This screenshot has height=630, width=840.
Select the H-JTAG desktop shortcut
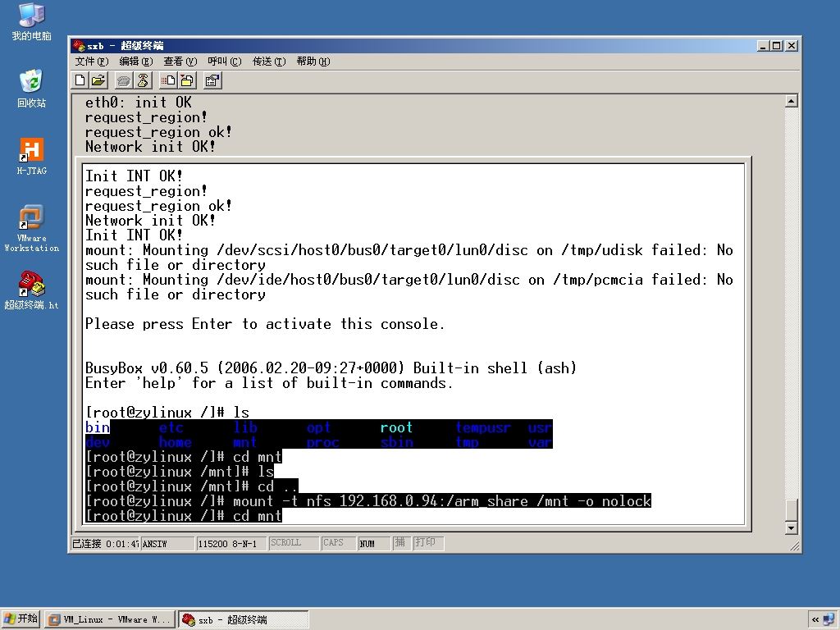(32, 157)
